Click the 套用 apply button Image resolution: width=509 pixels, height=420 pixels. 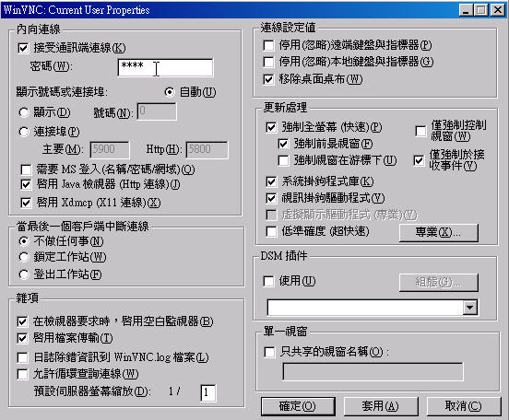(x=381, y=406)
